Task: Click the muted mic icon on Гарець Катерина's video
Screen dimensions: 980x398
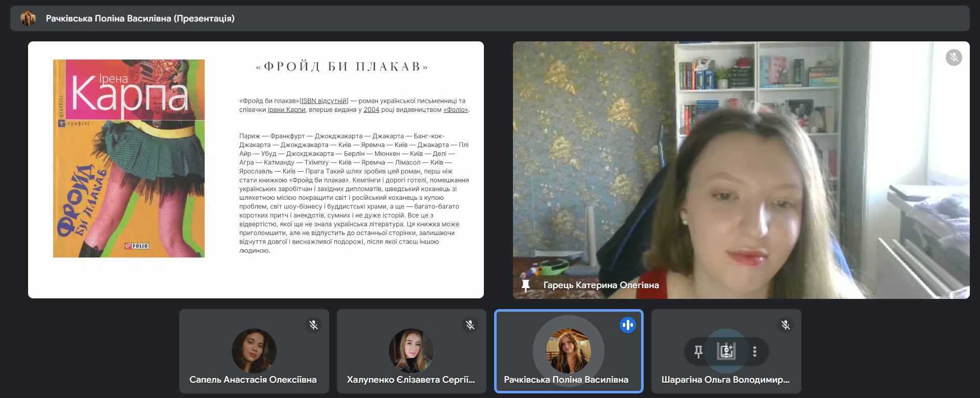Action: click(953, 57)
